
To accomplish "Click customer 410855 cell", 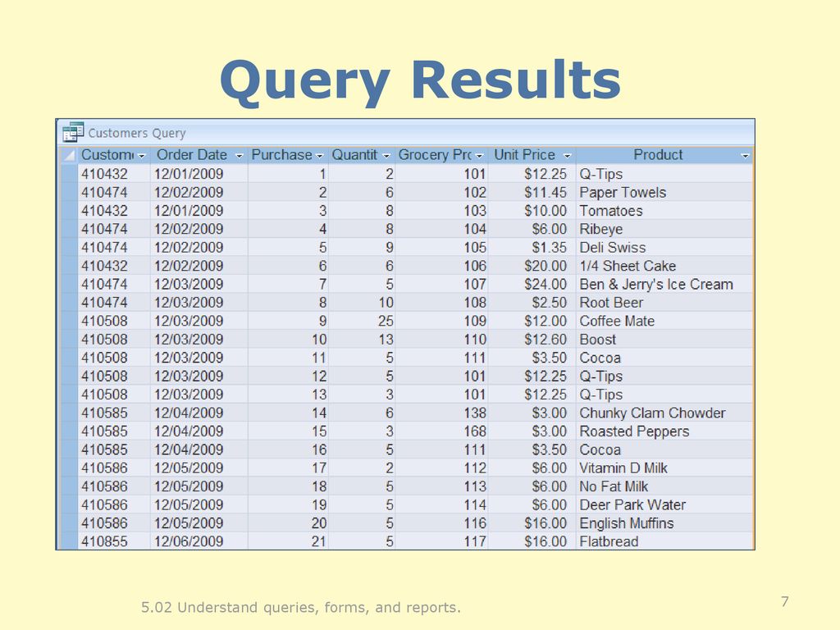I will (x=114, y=541).
